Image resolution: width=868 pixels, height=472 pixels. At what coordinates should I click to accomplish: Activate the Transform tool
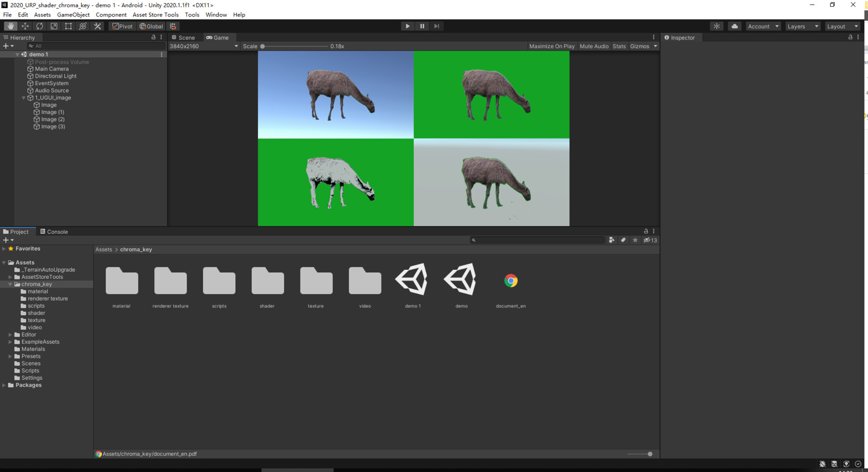[x=82, y=26]
